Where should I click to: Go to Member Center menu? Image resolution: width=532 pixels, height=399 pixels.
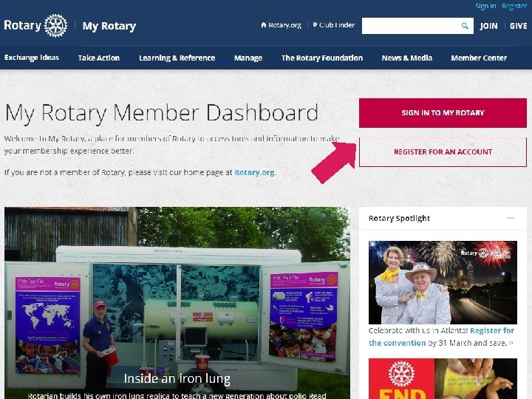[x=479, y=58]
